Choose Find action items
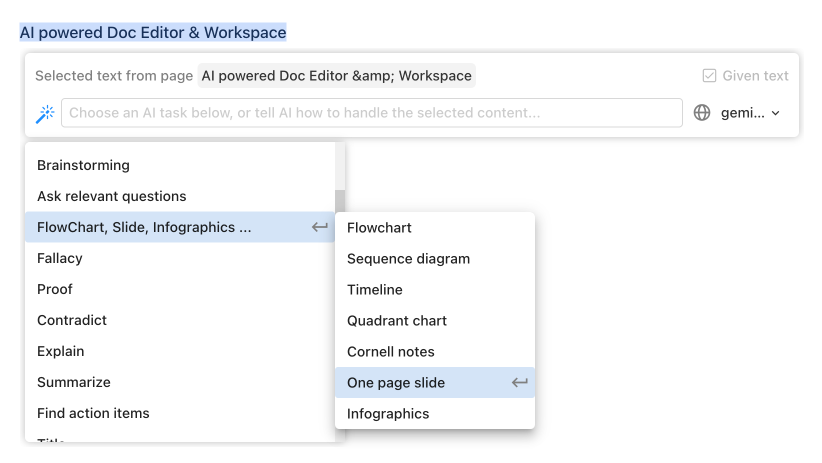Screen dimensions: 822x463 click(x=93, y=413)
